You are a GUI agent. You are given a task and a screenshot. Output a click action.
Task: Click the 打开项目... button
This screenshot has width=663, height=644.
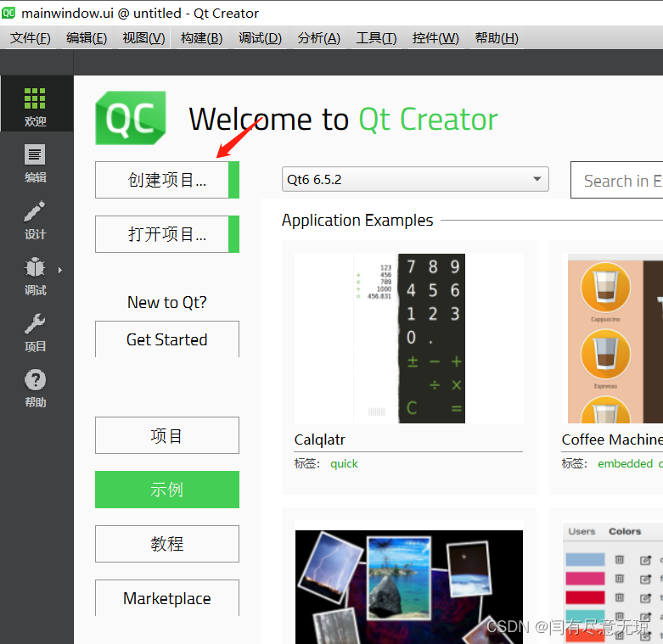[x=167, y=233]
